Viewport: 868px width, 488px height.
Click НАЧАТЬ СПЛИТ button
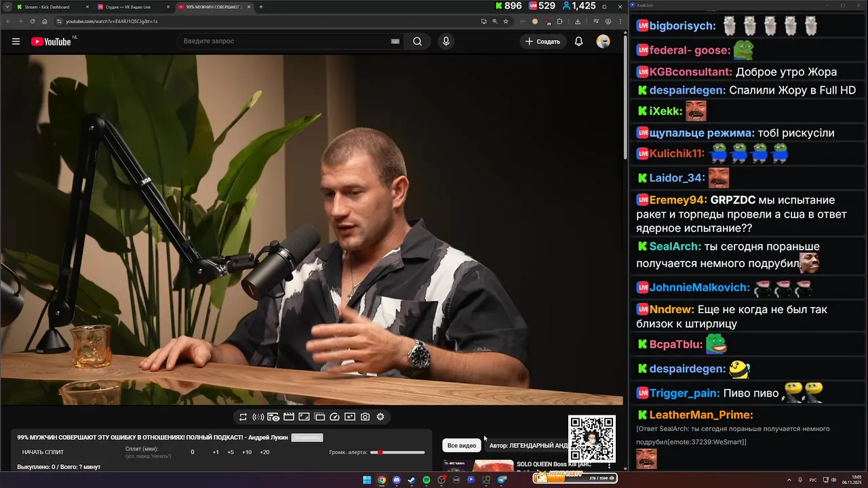click(x=43, y=452)
